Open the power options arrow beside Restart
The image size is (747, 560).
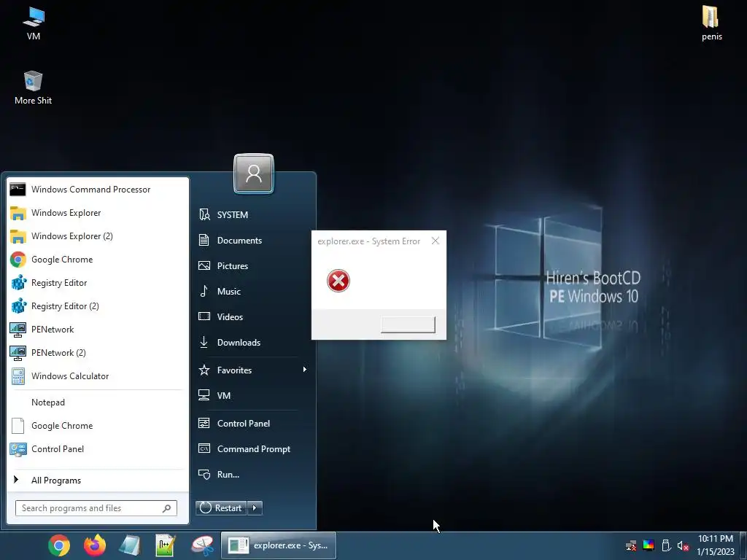click(x=255, y=508)
